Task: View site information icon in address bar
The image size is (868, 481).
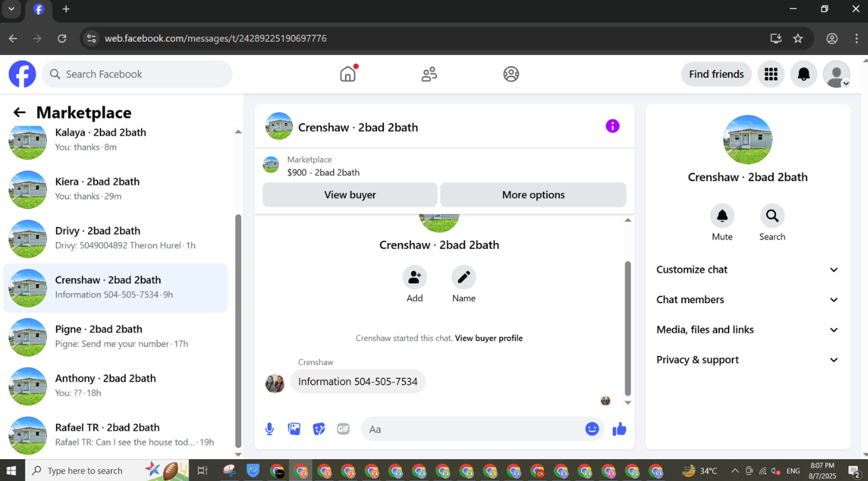Action: tap(92, 38)
